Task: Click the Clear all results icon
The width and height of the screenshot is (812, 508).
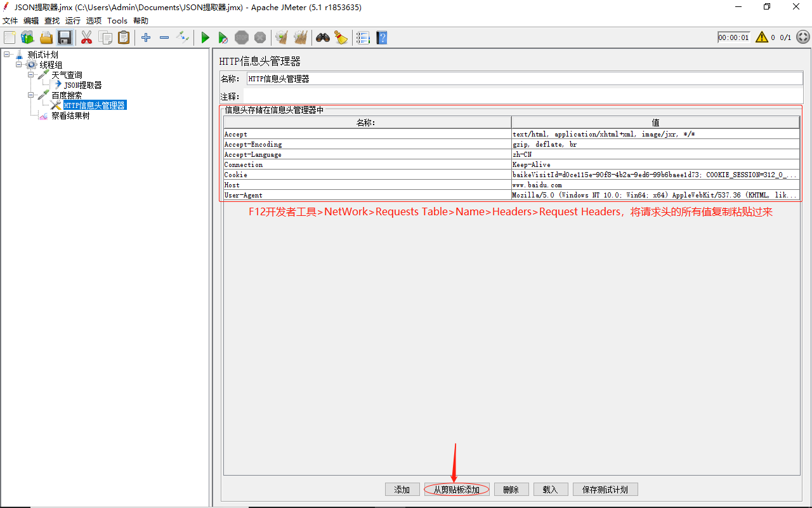Action: click(x=301, y=37)
